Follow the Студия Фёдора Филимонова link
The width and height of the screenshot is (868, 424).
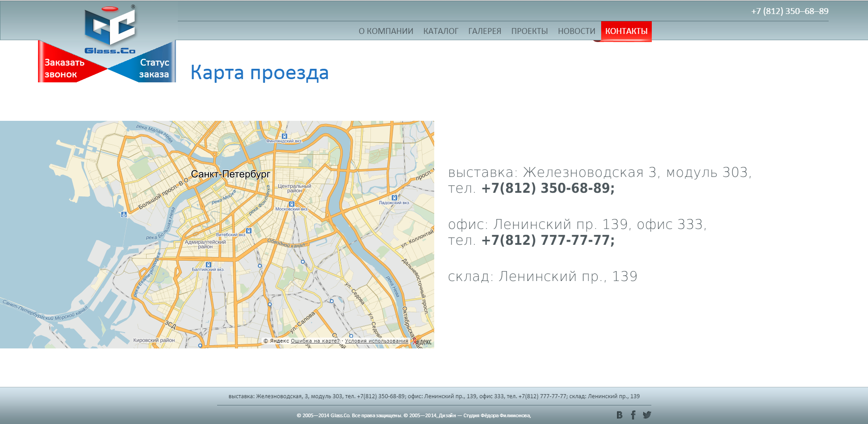[x=496, y=415]
